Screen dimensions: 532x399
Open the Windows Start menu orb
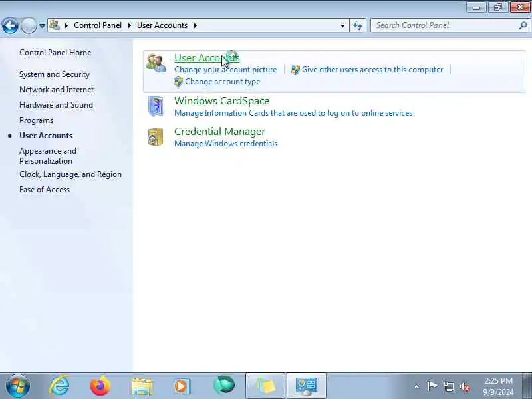coord(18,386)
